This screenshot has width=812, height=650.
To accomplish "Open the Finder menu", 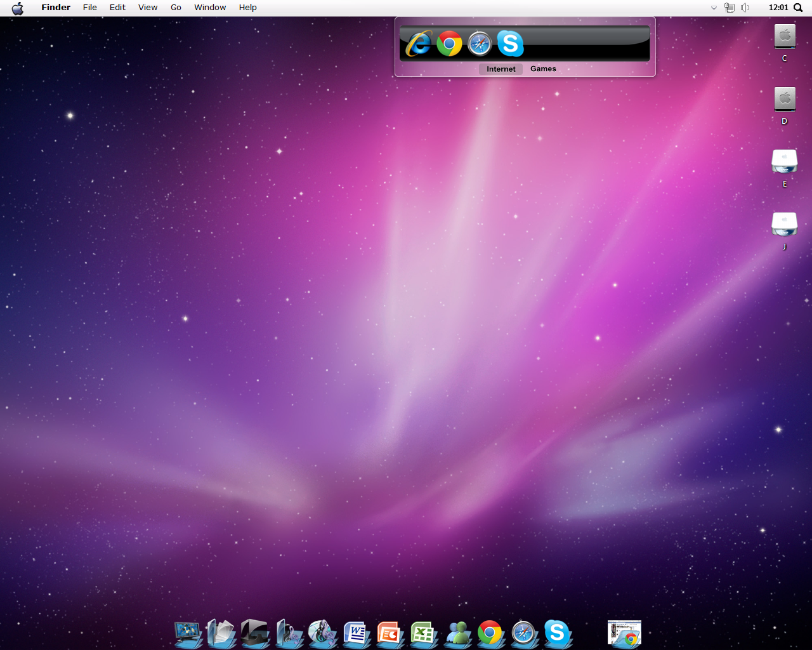I will tap(56, 8).
